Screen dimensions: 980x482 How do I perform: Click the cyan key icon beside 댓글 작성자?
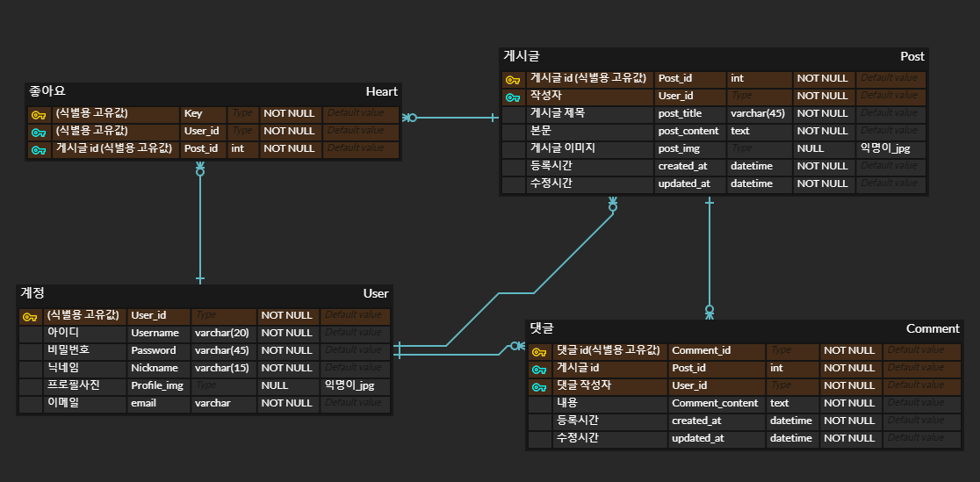(539, 387)
